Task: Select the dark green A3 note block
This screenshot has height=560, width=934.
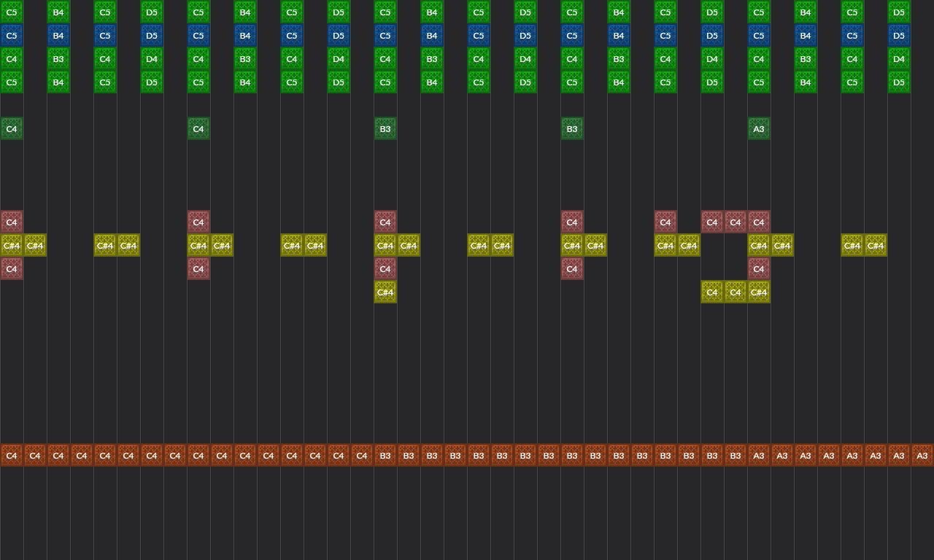Action: tap(759, 129)
